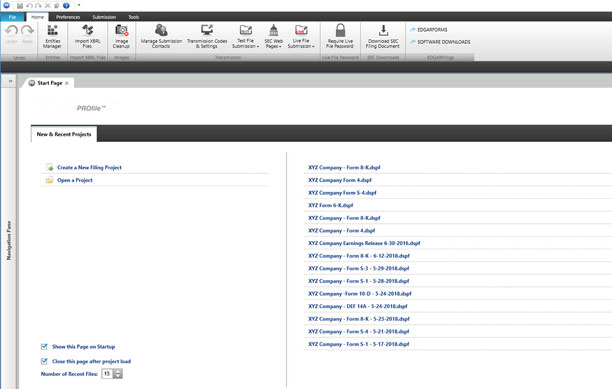Expand the collapsed Navigation Pane sidebar
Image resolution: width=612 pixels, height=389 pixels.
pos(9,240)
